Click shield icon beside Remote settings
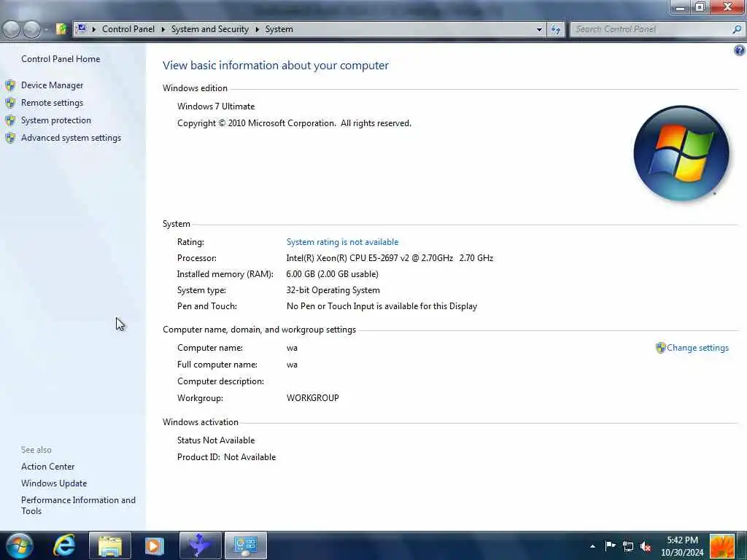The width and height of the screenshot is (747, 560). 10,103
